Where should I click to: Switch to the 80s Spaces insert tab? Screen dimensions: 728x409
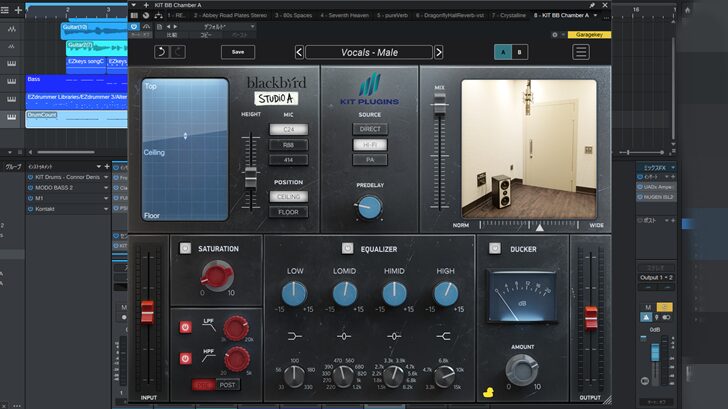[293, 15]
